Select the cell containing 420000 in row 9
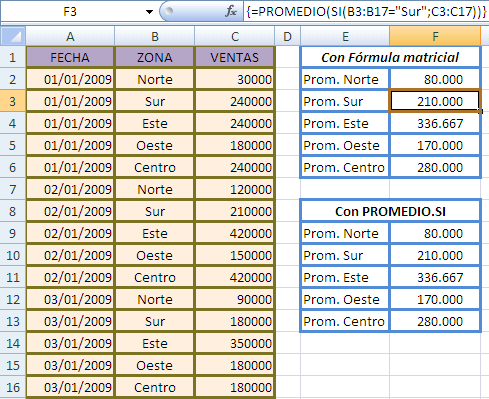Image resolution: width=489 pixels, height=399 pixels. pos(235,233)
